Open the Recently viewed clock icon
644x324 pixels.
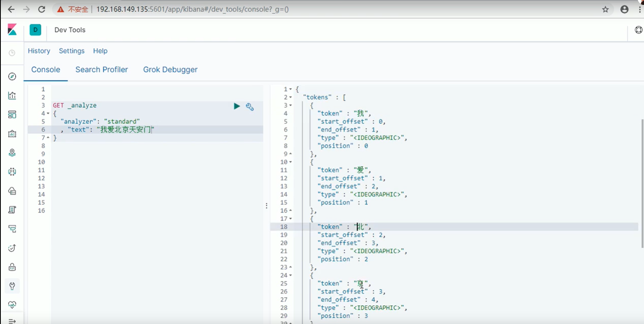point(12,53)
